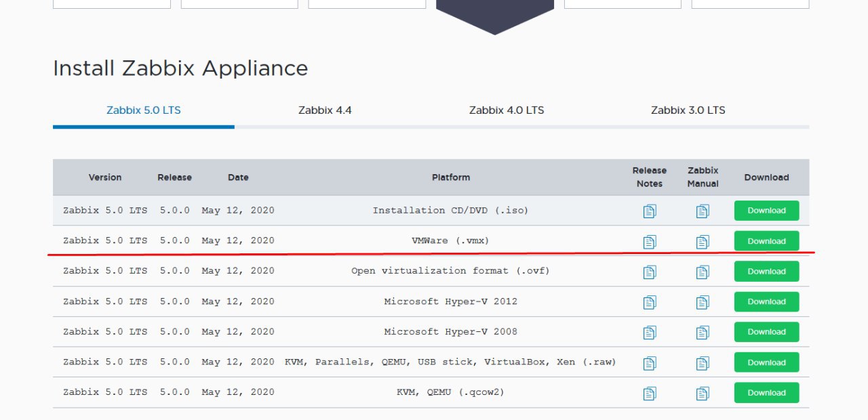Open Zabbix Manual icon for Microsoft Hyper-V 2012
Screen dimensions: 868x420
coord(703,302)
